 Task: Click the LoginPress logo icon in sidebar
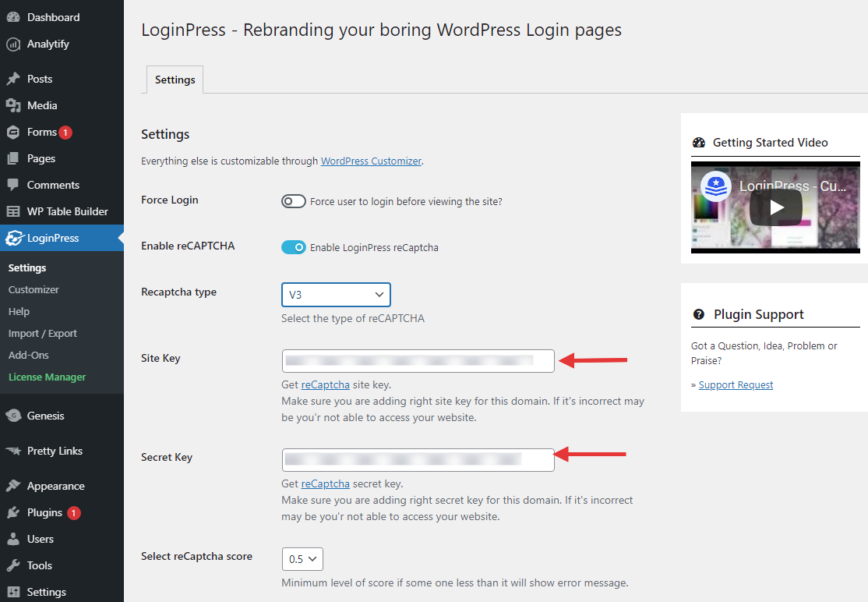[14, 238]
